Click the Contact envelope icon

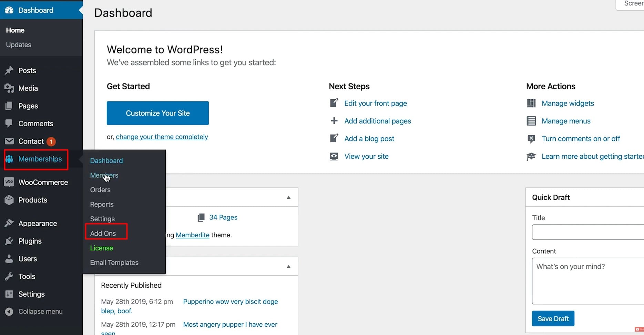point(9,141)
